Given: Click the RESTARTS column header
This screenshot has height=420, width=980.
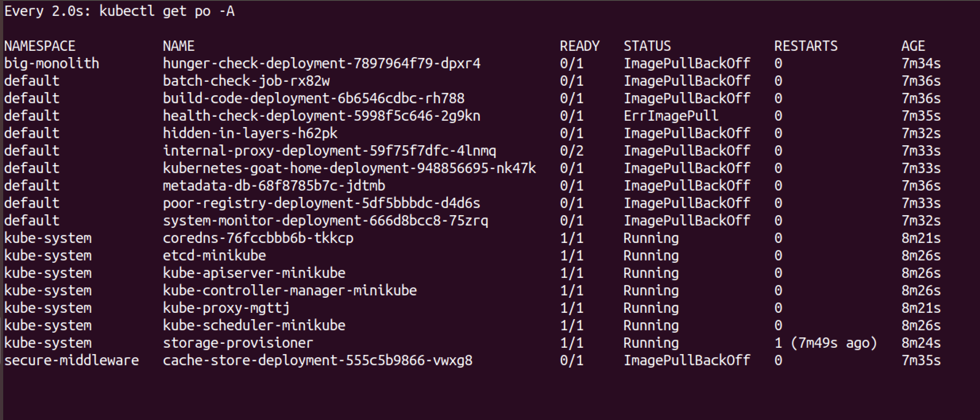Looking at the screenshot, I should [806, 46].
